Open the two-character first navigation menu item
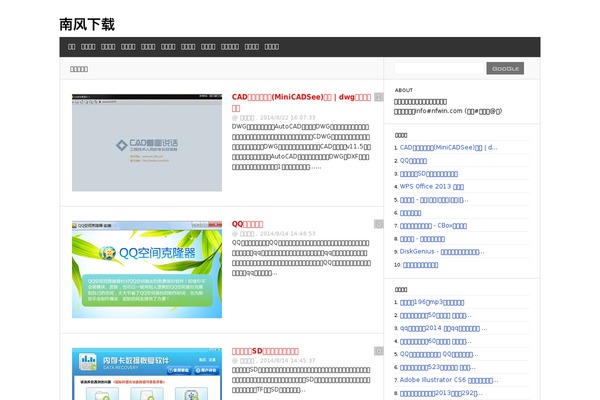 click(72, 47)
